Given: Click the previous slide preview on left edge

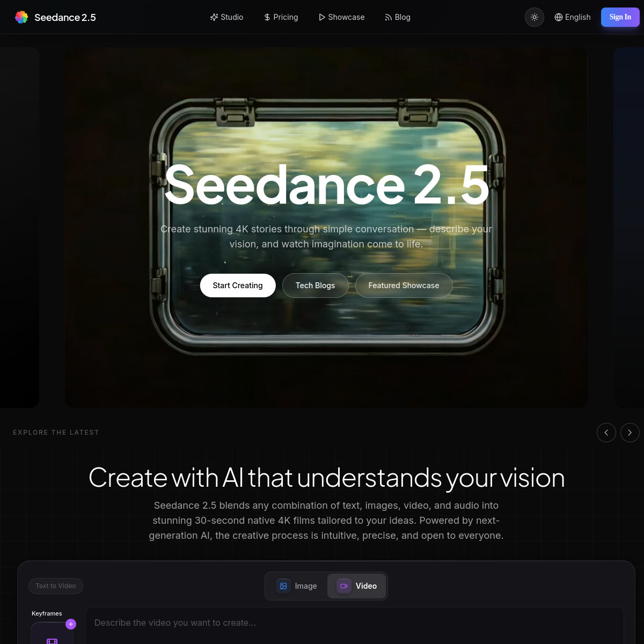Looking at the screenshot, I should (19, 228).
